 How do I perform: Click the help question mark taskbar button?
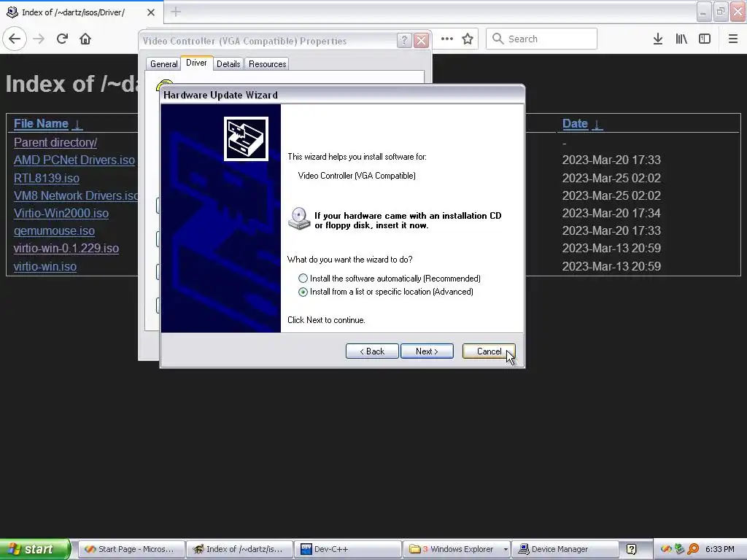tap(631, 549)
